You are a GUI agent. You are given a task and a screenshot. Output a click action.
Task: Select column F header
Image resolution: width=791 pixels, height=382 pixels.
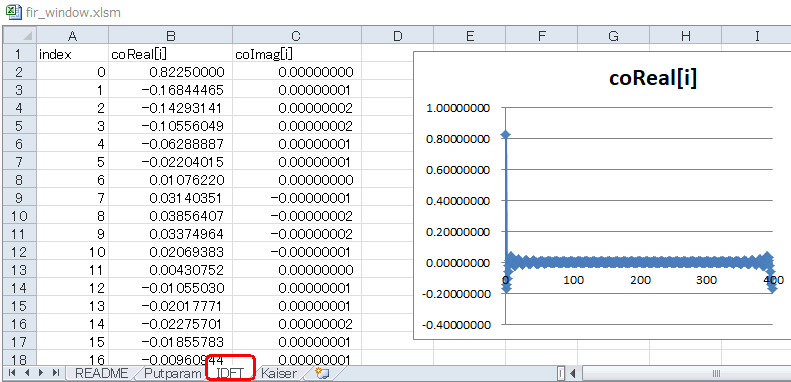tap(541, 35)
